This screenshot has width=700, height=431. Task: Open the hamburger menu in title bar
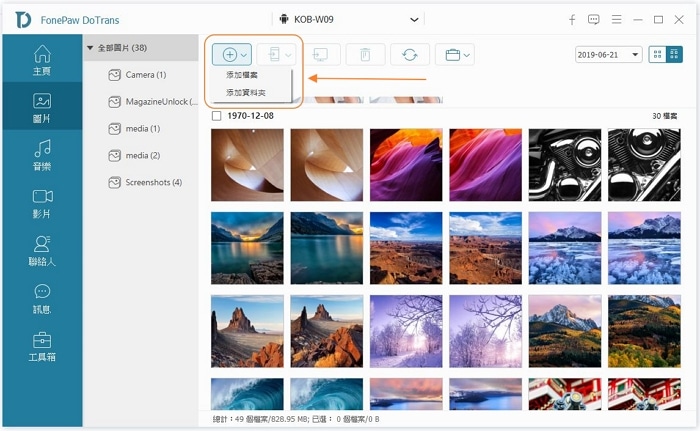[617, 20]
